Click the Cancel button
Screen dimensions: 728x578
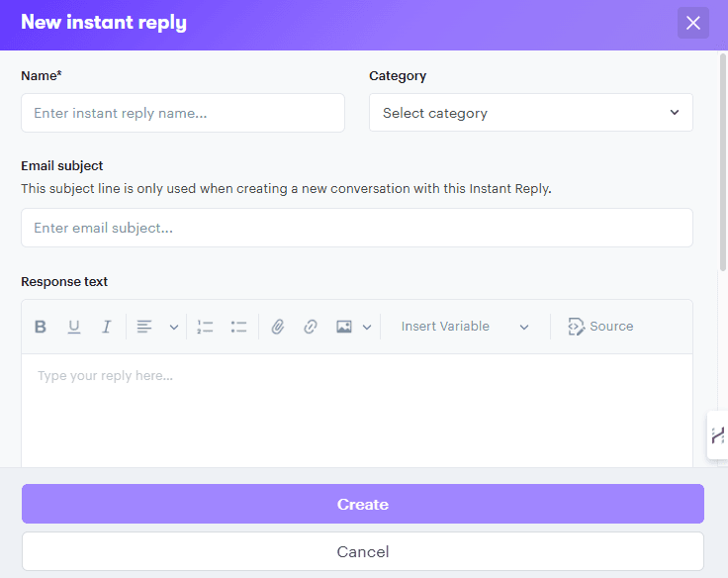[x=363, y=551]
